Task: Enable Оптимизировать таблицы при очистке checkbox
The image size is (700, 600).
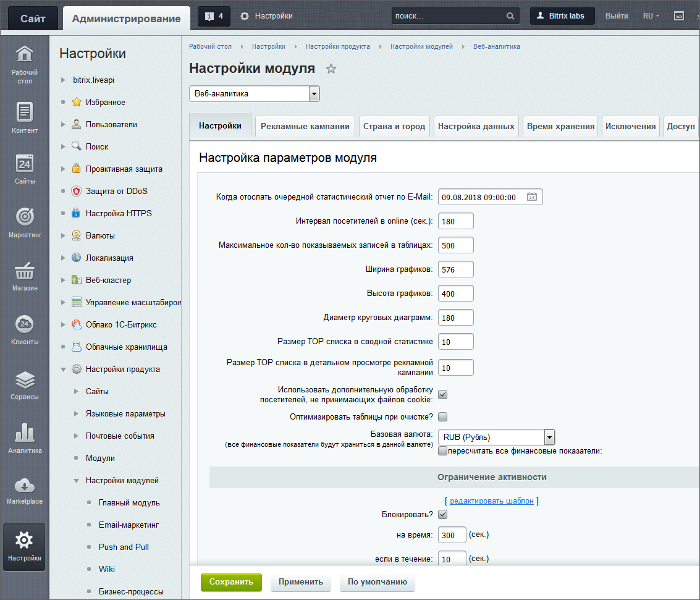Action: click(442, 416)
